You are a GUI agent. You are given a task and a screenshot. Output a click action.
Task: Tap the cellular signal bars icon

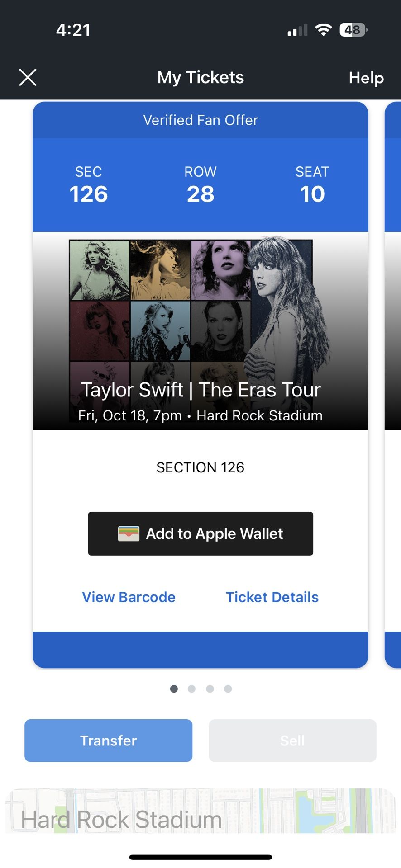click(x=297, y=30)
